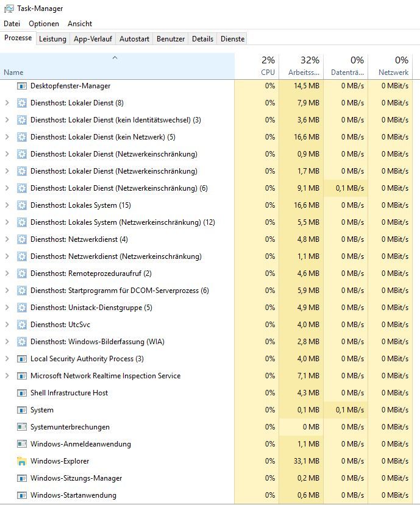Expand Diensthost: Lokaler Dienst (8)
This screenshot has width=420, height=505.
7,103
